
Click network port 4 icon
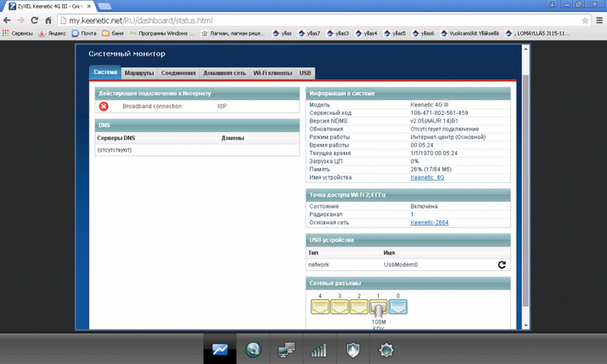point(320,307)
